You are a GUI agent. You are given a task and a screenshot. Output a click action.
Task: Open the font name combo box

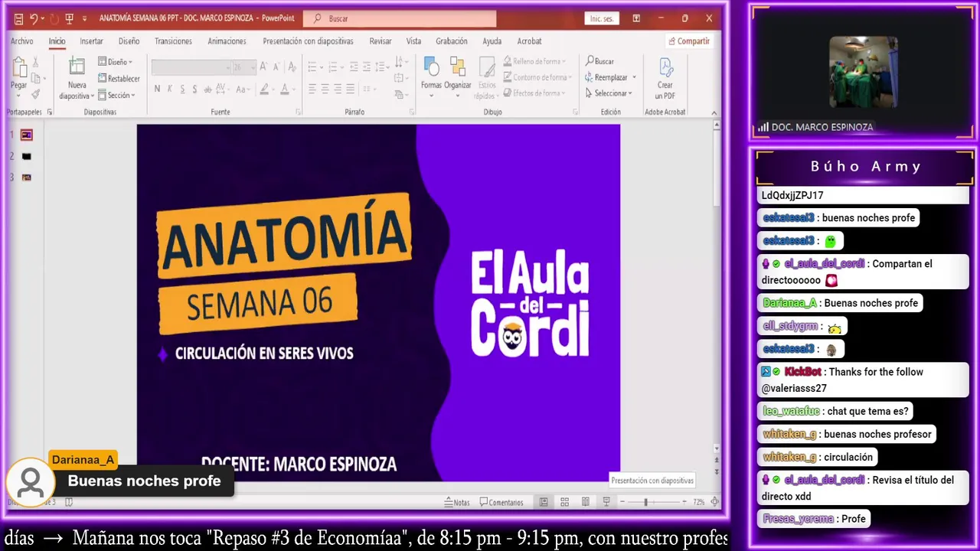(x=191, y=67)
